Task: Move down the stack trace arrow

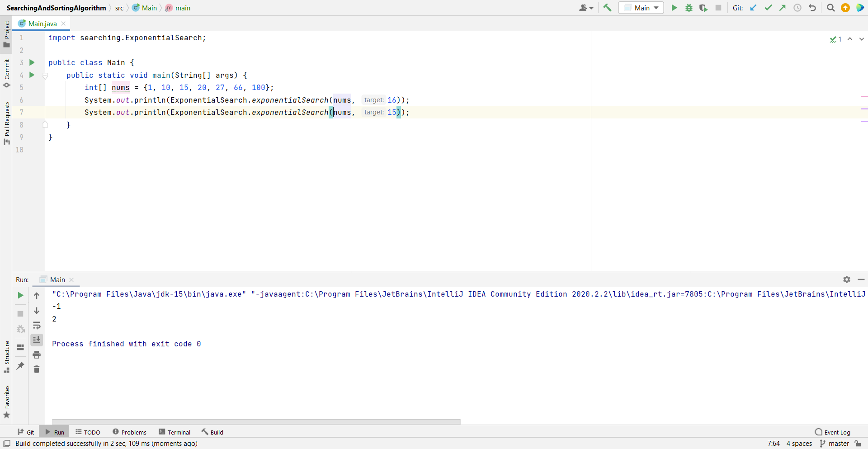Action: coord(37,311)
